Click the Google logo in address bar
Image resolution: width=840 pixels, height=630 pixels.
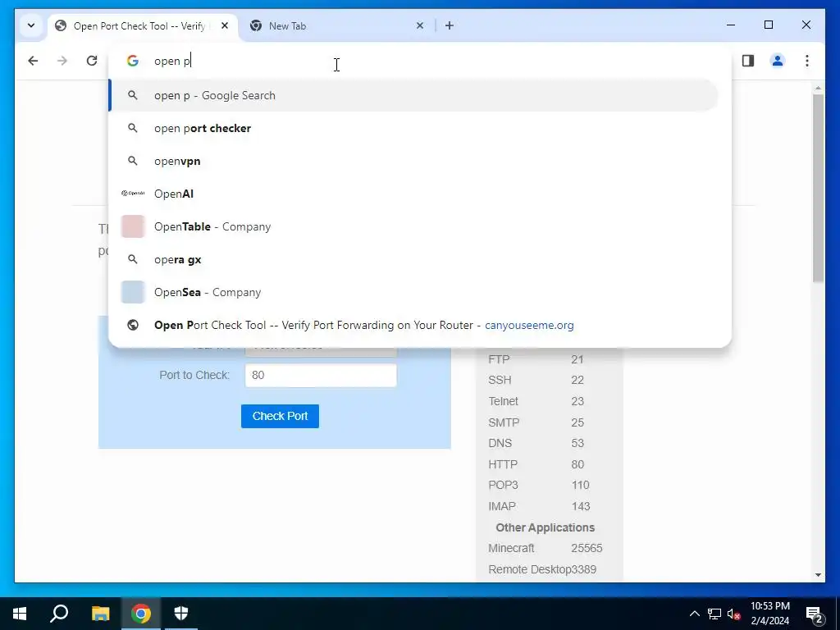point(133,61)
